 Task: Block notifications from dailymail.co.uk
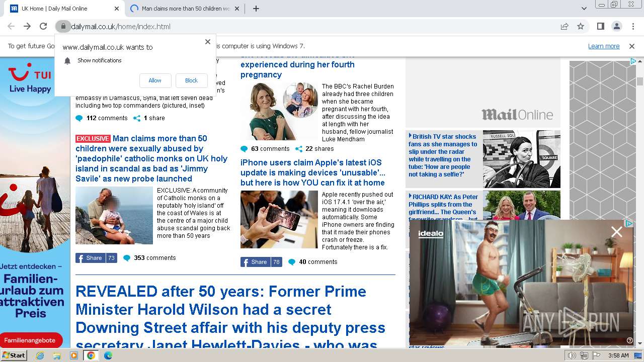191,80
